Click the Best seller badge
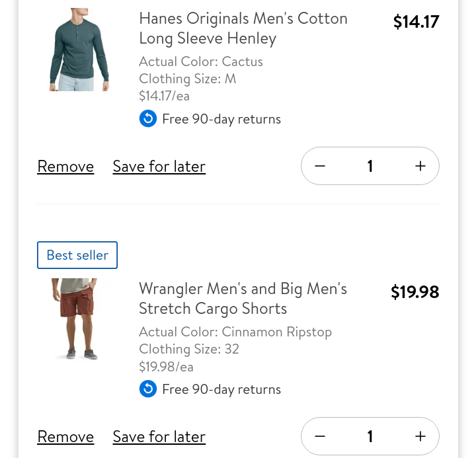Viewport: 476px width, 458px height. (x=77, y=255)
